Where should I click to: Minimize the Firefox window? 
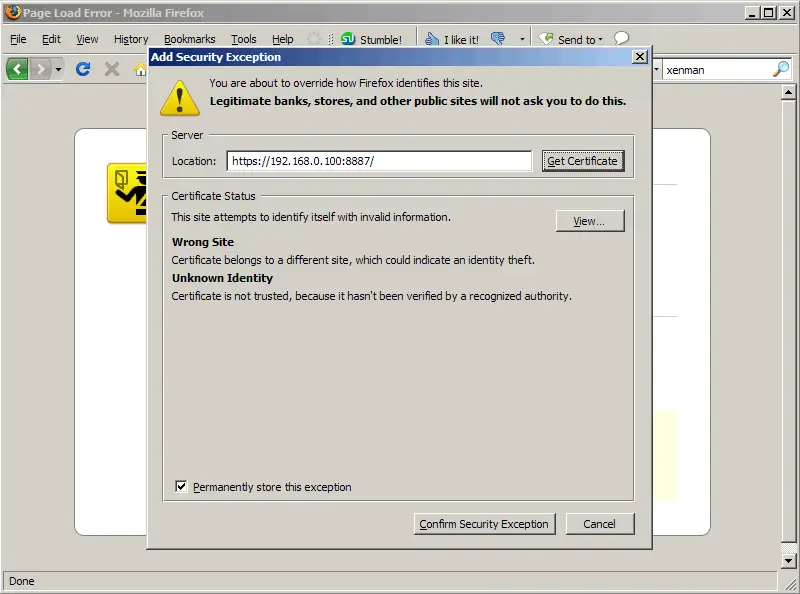click(752, 12)
